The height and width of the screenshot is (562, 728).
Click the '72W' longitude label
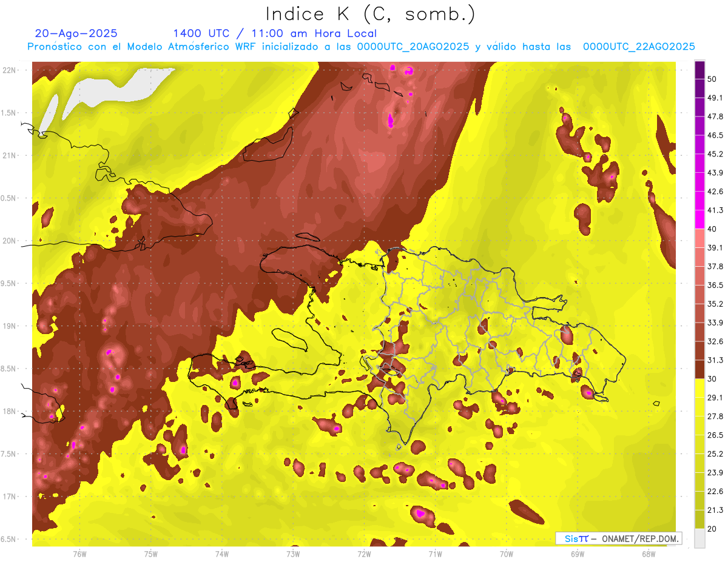pyautogui.click(x=364, y=554)
